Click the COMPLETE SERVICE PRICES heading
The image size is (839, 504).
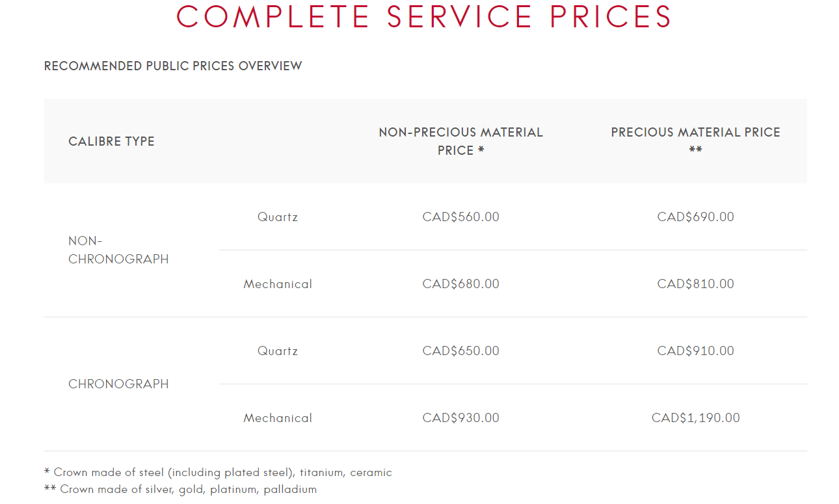point(424,16)
